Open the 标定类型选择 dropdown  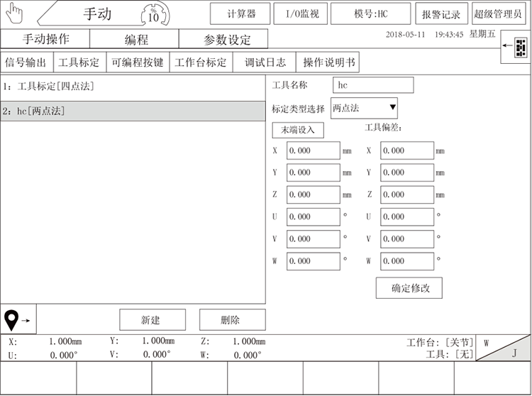coord(365,109)
